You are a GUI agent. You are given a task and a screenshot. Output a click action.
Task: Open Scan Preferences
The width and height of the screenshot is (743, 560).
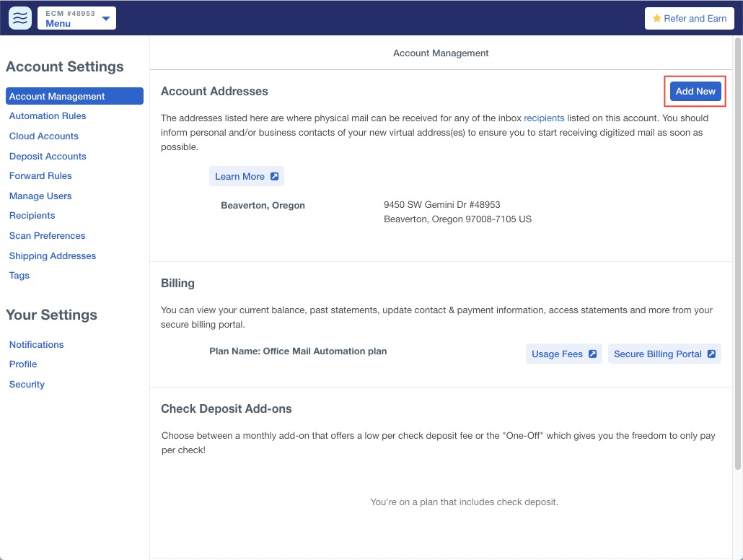[x=47, y=236]
